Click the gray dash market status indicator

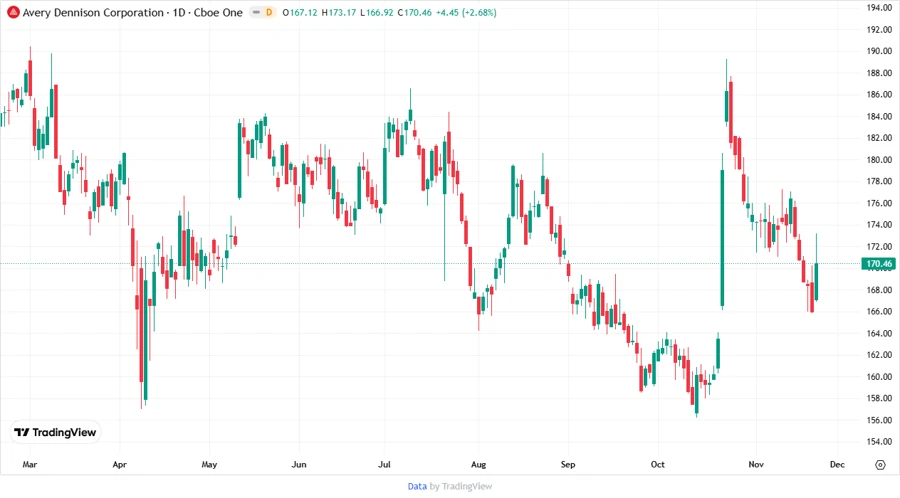coord(256,12)
